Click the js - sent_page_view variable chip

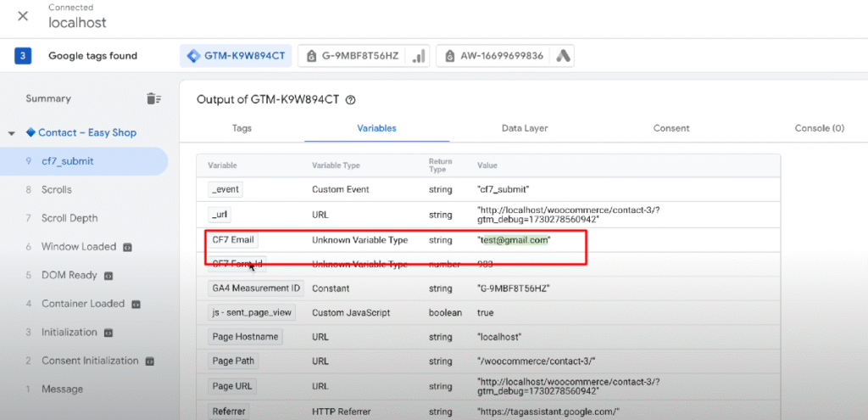point(252,312)
